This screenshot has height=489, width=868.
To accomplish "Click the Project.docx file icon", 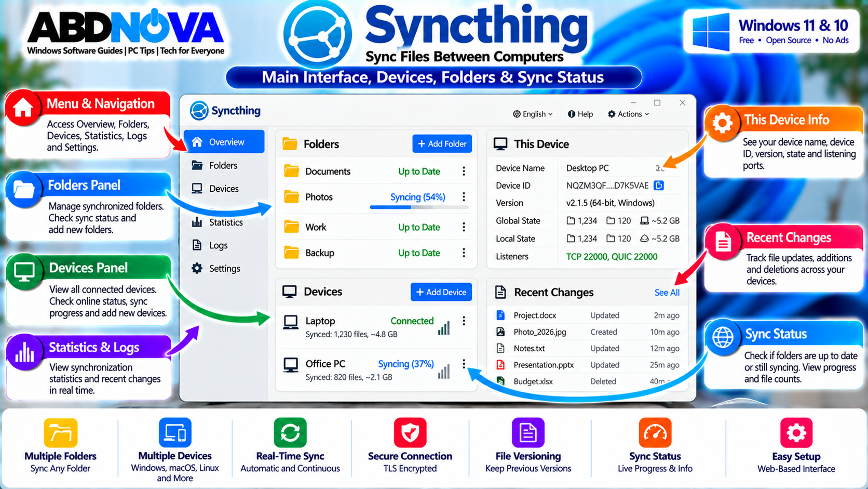I will coord(500,315).
